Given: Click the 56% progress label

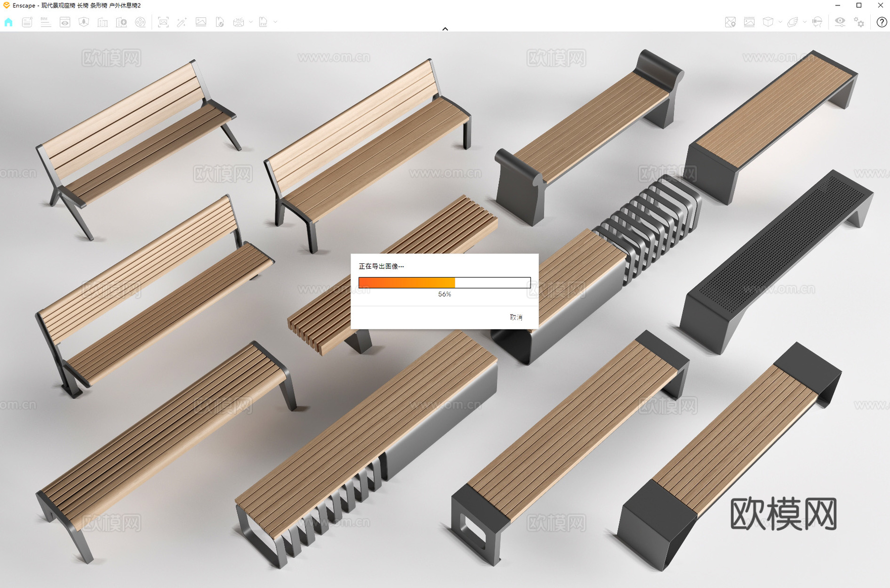Looking at the screenshot, I should click(445, 294).
